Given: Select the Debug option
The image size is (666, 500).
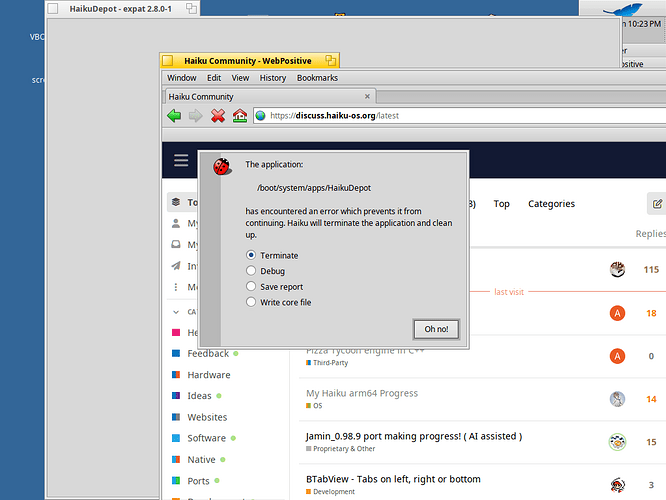Looking at the screenshot, I should [x=251, y=271].
